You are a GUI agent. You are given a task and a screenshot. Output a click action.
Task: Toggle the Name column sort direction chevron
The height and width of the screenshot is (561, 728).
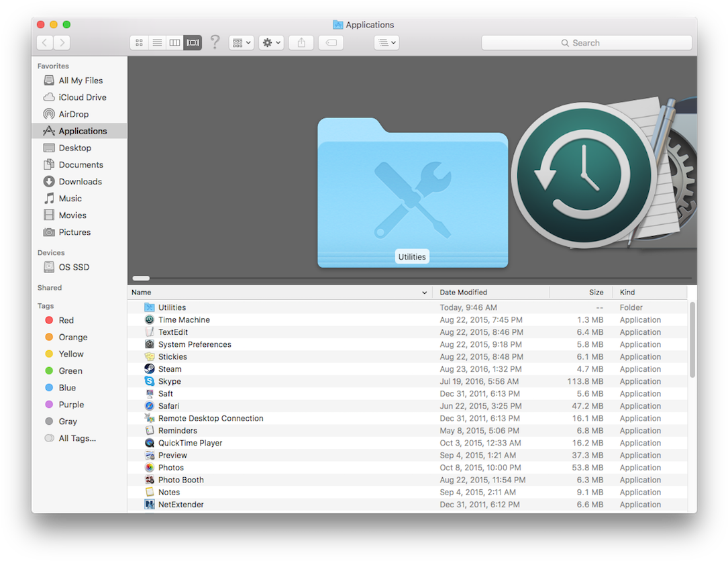point(423,293)
